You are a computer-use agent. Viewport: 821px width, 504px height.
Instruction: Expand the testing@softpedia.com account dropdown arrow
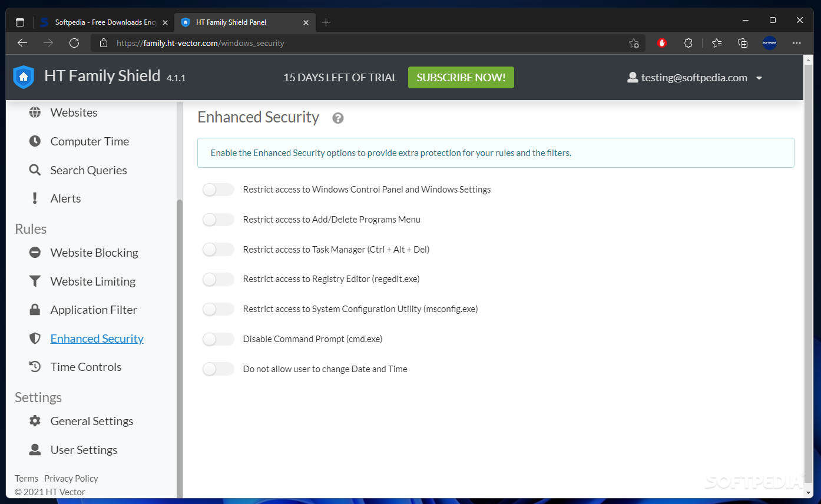(759, 78)
